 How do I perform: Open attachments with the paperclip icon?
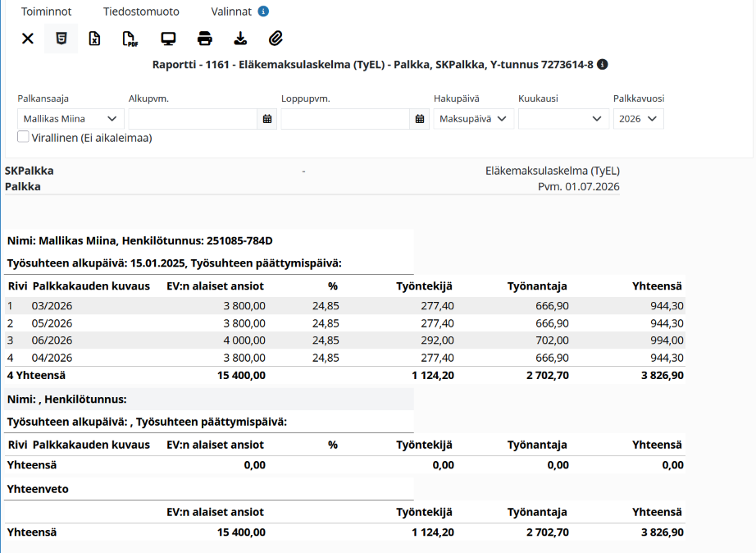(276, 39)
